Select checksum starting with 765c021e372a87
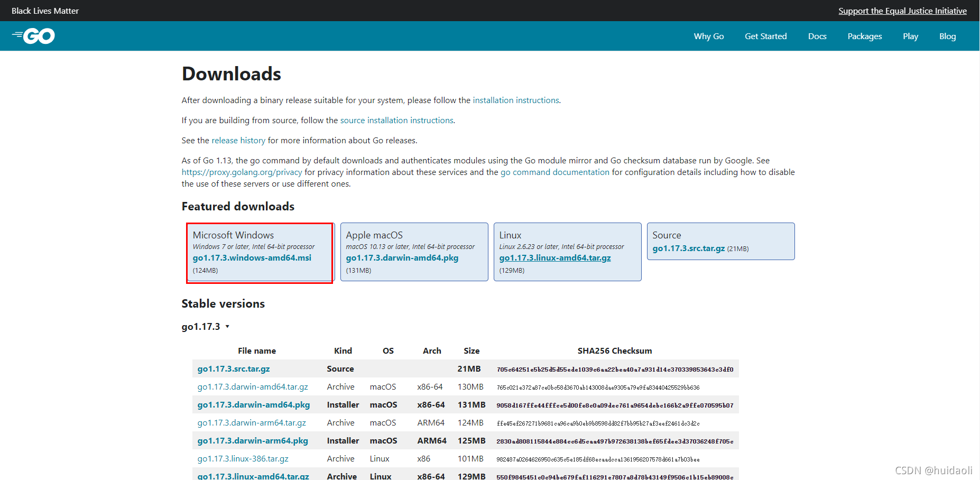980x480 pixels. tap(598, 387)
